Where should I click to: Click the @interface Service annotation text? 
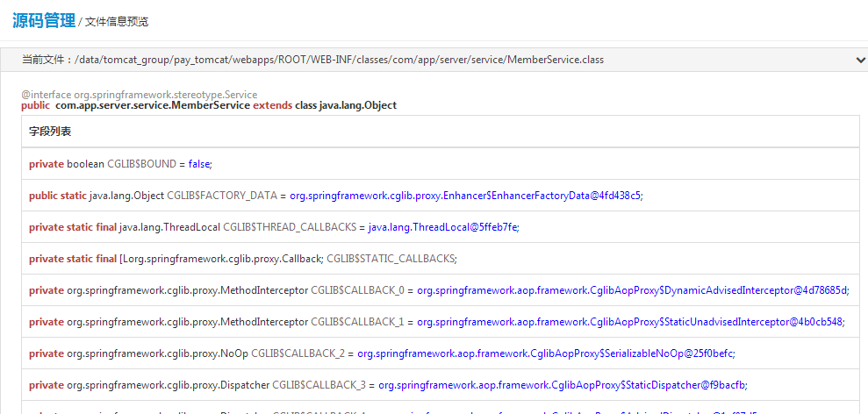(x=139, y=94)
